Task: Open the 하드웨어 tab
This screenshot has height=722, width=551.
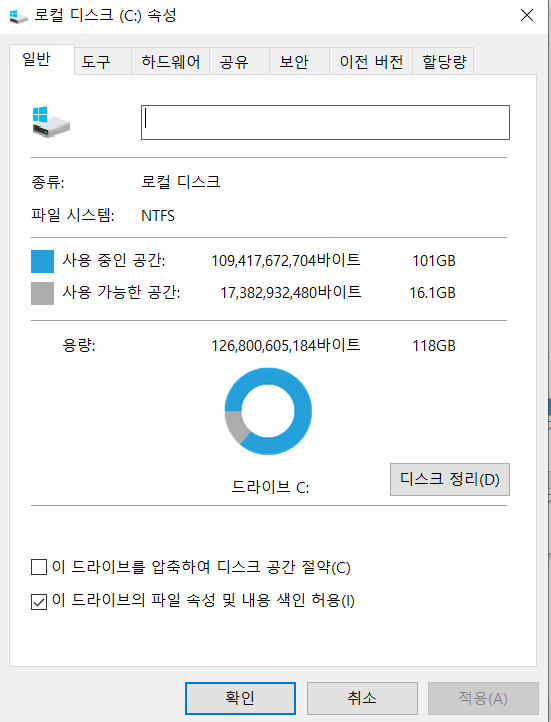Action: point(170,61)
